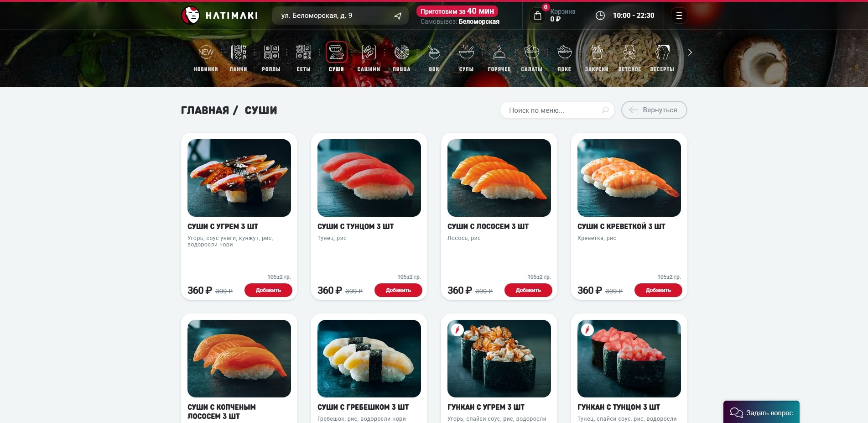Open the Супы category icon
The width and height of the screenshot is (868, 423).
466,53
